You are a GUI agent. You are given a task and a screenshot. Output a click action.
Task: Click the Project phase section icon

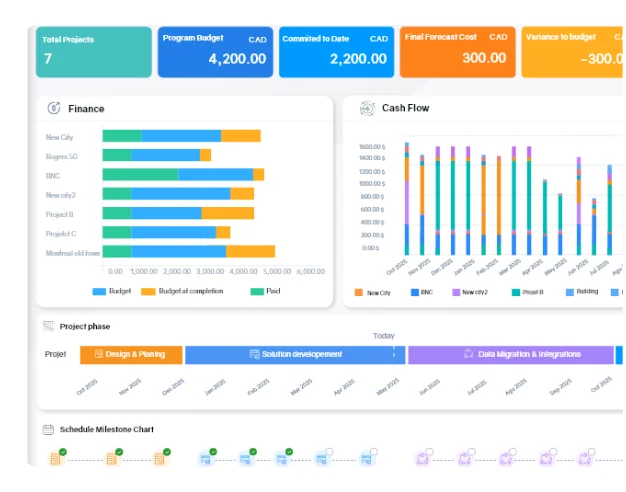(48, 326)
